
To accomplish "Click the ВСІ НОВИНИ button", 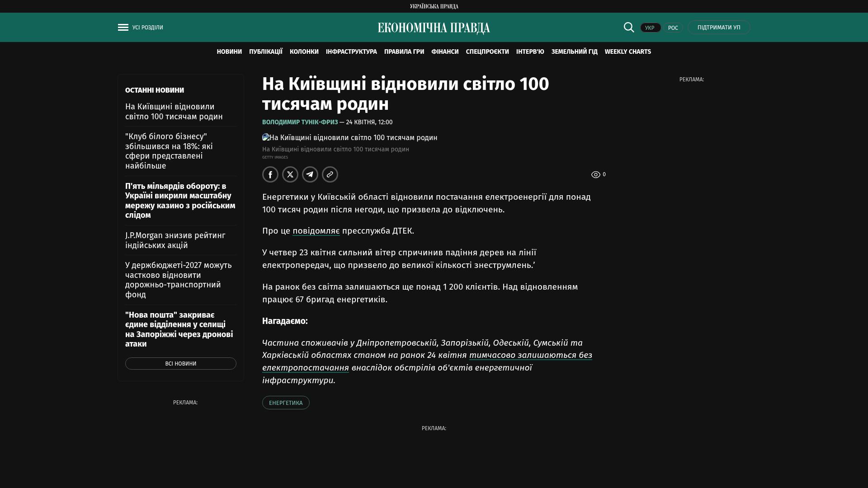I will coord(180,364).
